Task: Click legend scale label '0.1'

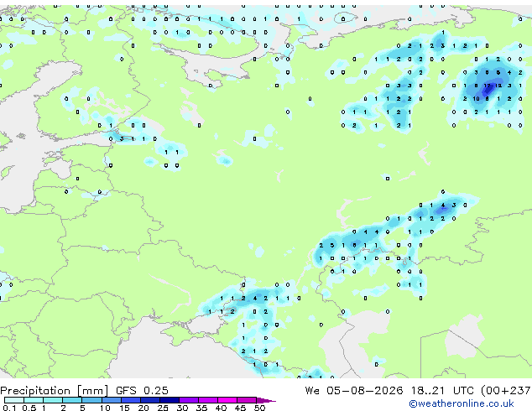Action: pos(9,408)
